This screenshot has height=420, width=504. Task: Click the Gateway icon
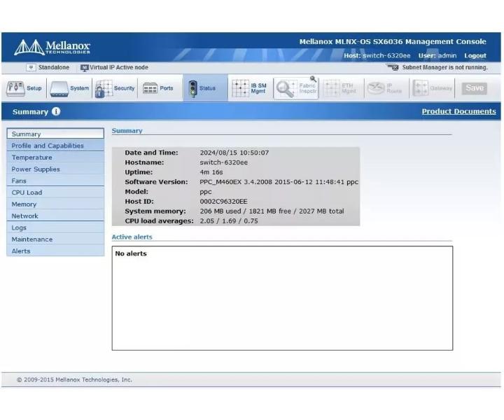pos(421,88)
